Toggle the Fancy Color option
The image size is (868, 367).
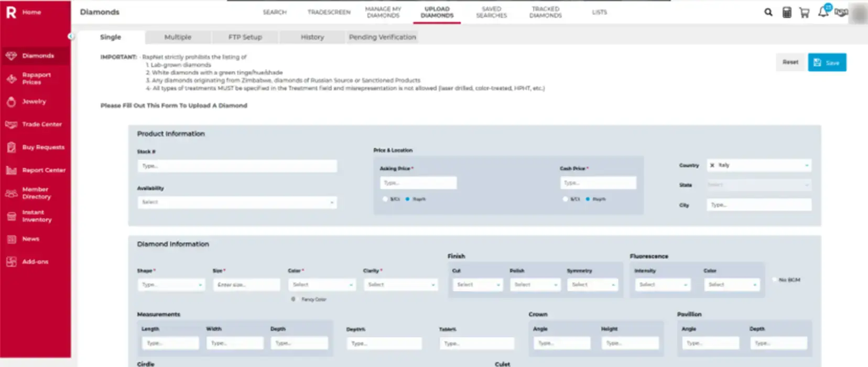click(293, 299)
